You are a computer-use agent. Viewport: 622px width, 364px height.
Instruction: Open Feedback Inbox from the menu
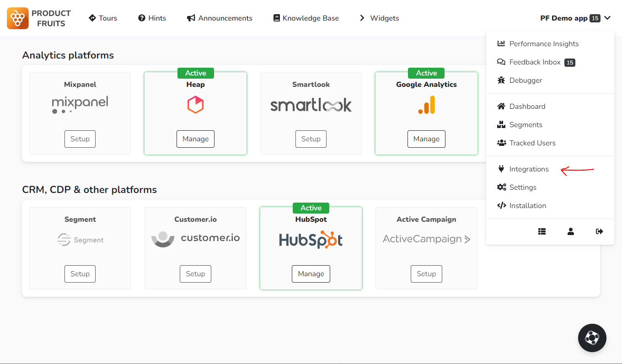536,62
